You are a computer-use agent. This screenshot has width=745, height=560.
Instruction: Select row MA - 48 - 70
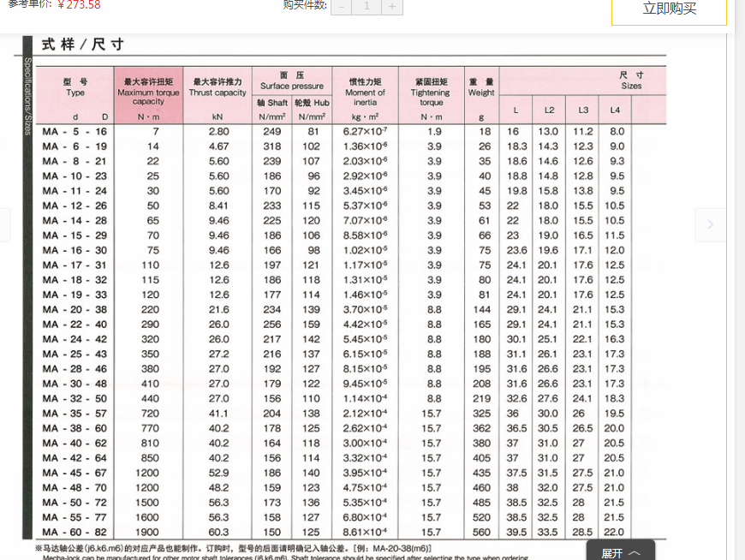pyautogui.click(x=351, y=488)
